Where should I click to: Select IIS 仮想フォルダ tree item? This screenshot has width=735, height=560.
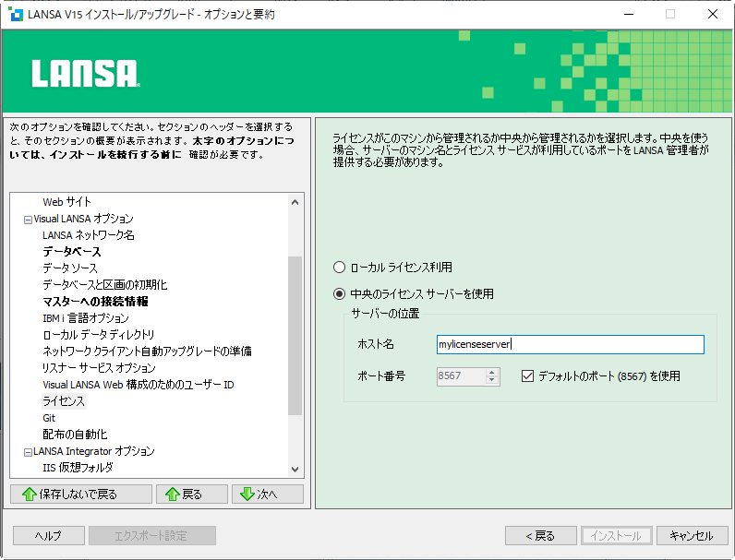(78, 468)
